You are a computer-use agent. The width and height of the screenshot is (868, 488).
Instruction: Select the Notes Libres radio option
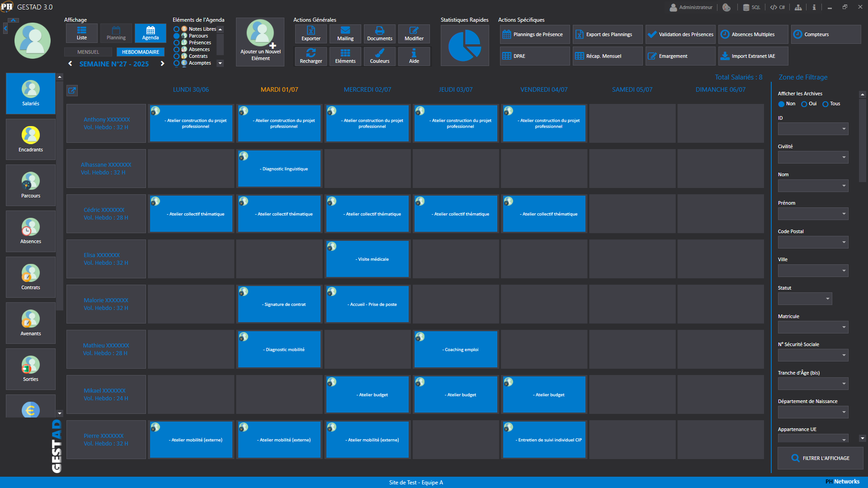pyautogui.click(x=177, y=29)
